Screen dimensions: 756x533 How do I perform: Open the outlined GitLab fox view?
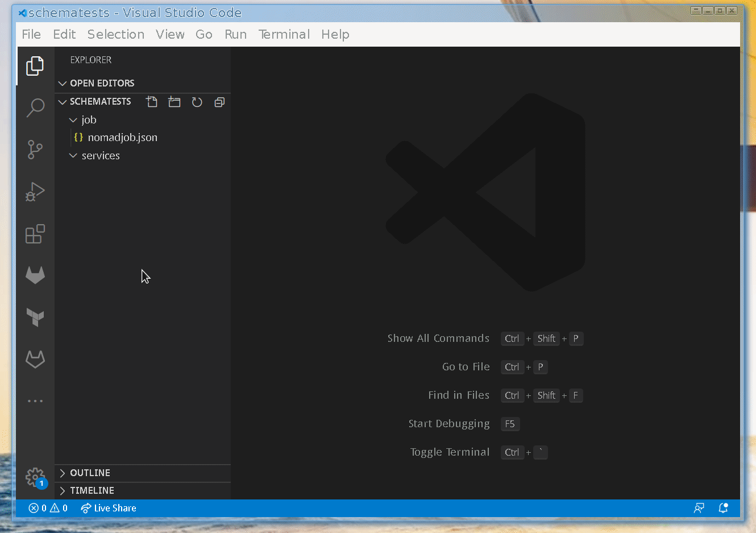pos(35,359)
